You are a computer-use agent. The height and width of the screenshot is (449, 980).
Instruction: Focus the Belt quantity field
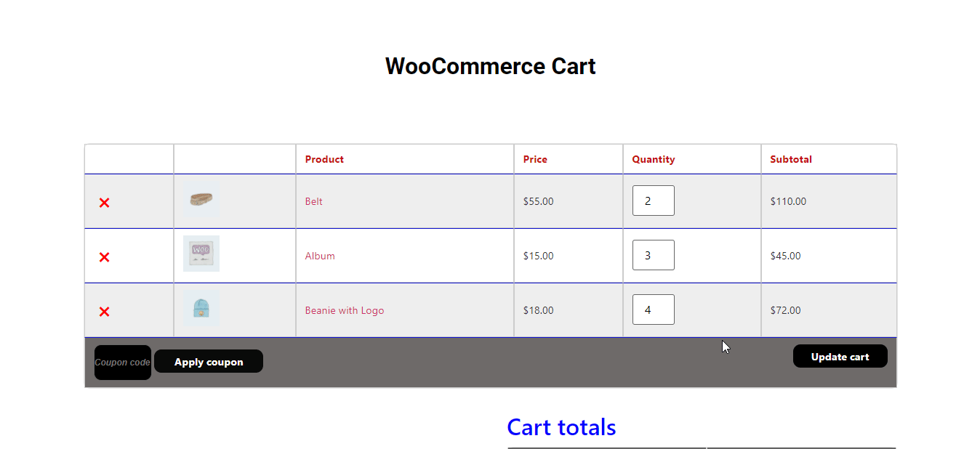coord(653,201)
